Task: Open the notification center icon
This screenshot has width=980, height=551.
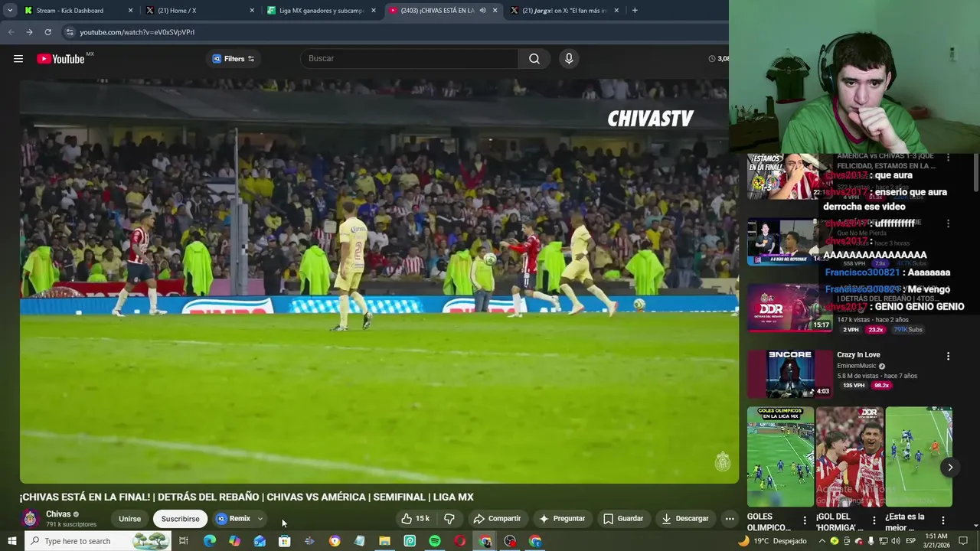Action: click(x=964, y=541)
